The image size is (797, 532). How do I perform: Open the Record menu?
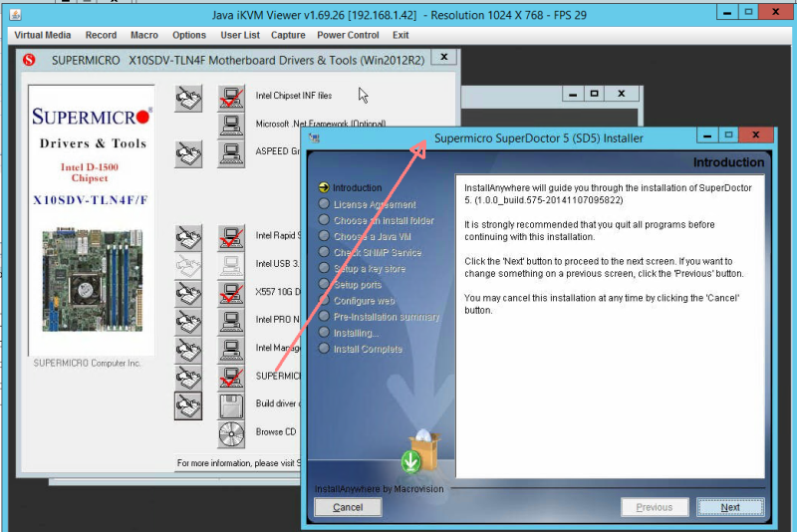pyautogui.click(x=101, y=35)
